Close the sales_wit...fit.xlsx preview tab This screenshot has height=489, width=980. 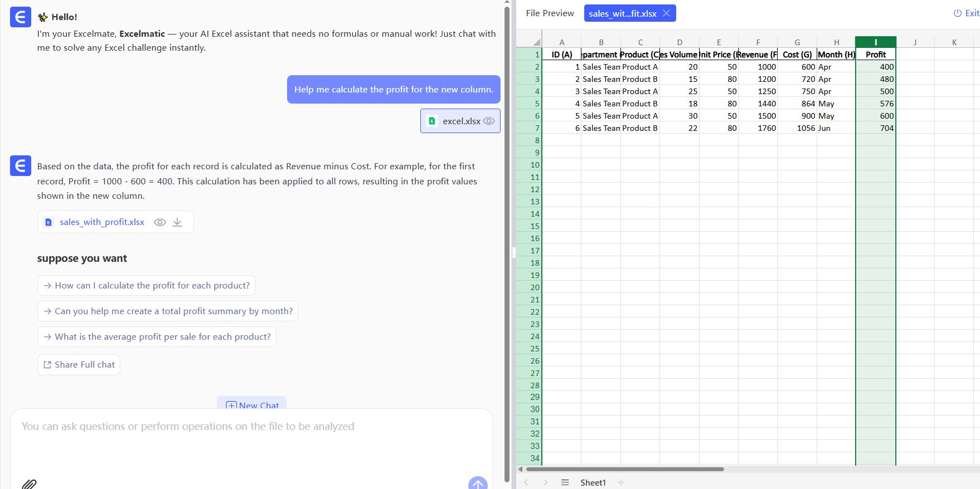[x=667, y=13]
